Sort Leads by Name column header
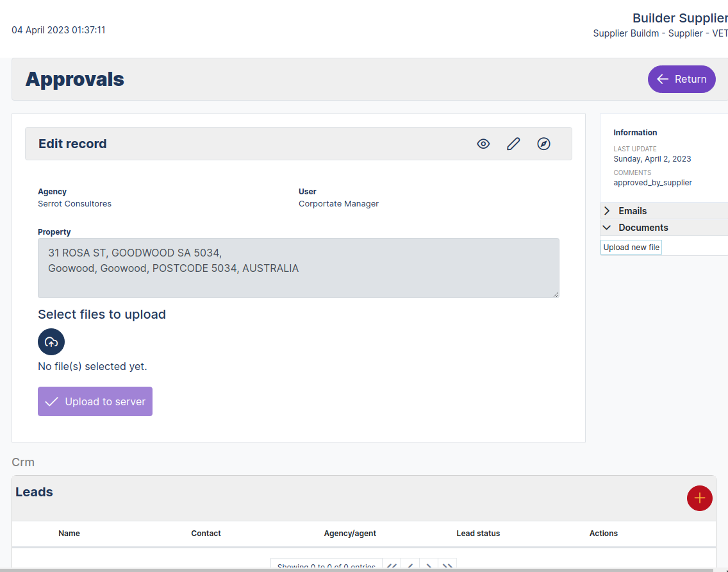The height and width of the screenshot is (572, 728). (x=69, y=534)
